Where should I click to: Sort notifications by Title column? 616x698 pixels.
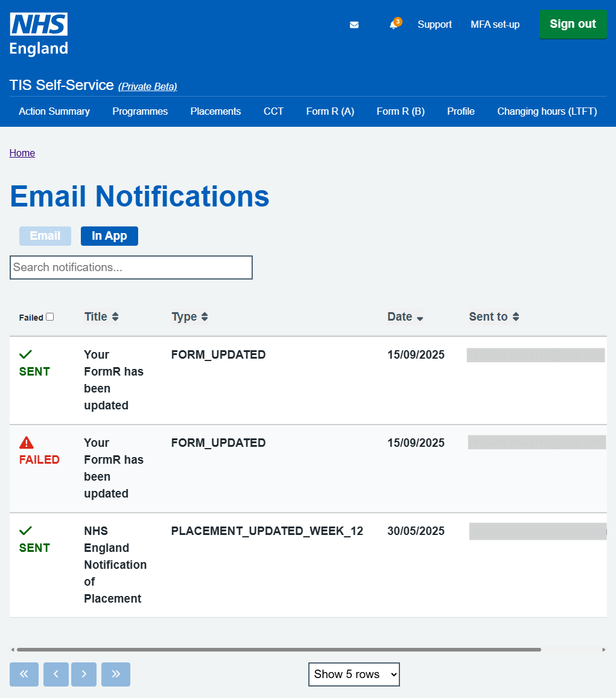(x=101, y=316)
